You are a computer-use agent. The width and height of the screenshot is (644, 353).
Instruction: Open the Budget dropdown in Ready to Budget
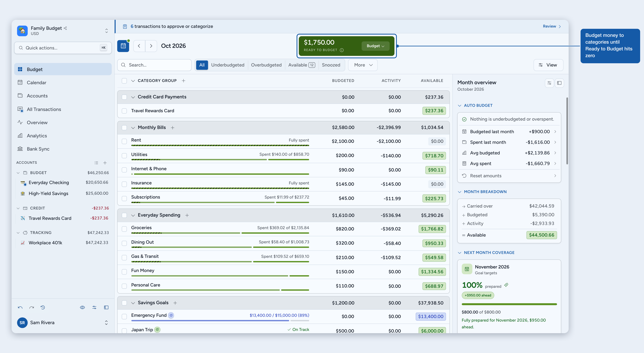(x=375, y=46)
